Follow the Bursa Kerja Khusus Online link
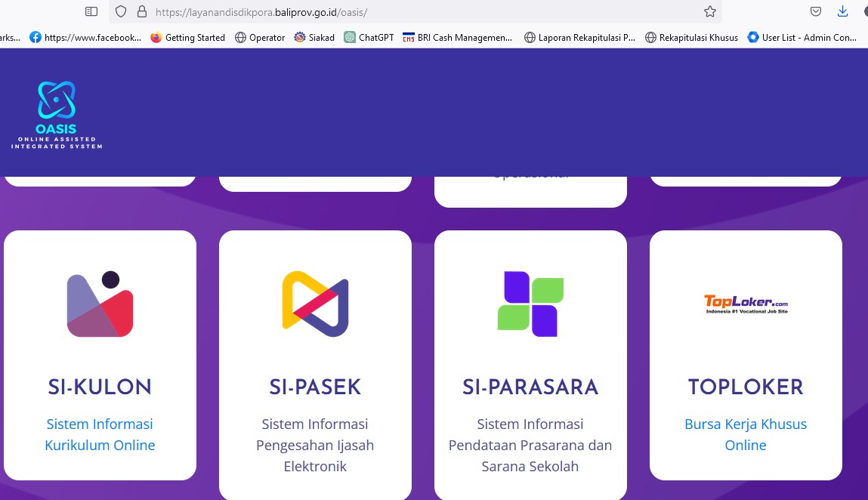Viewport: 868px width, 500px height. coord(746,434)
